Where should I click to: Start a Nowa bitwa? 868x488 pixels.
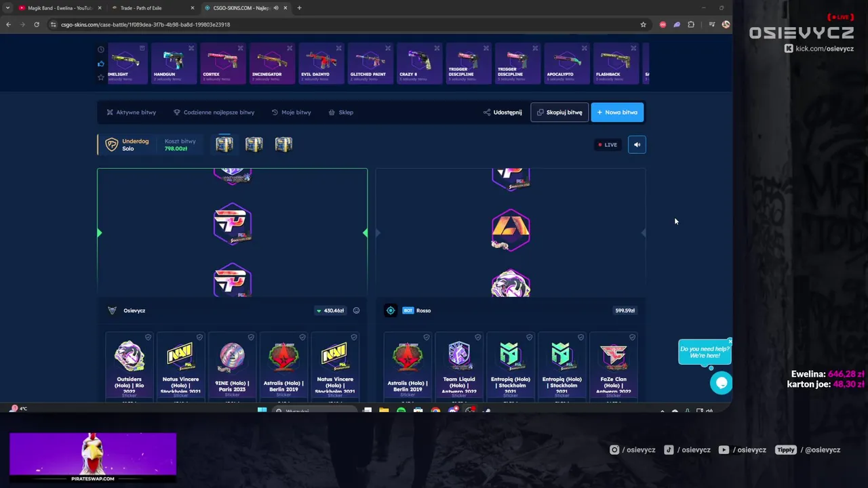(x=617, y=113)
